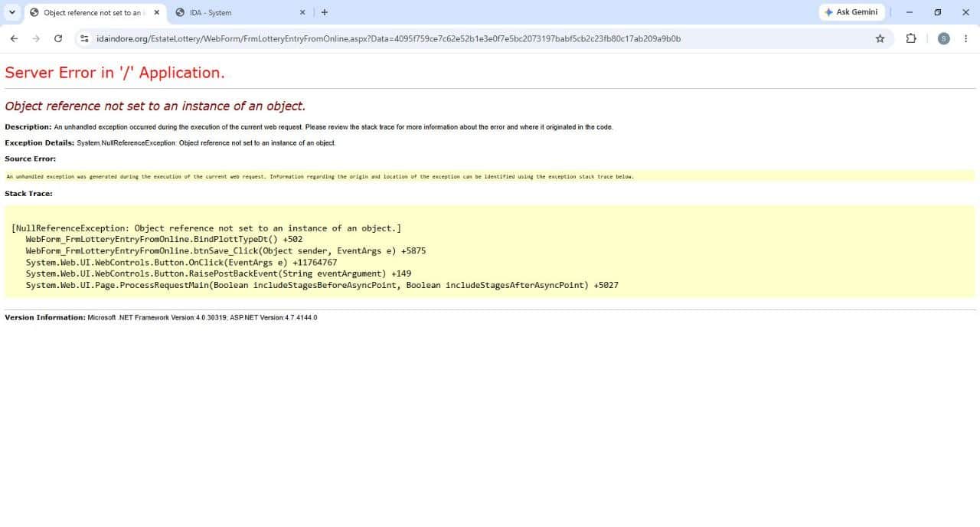Click the Ask Gemini button

[851, 12]
